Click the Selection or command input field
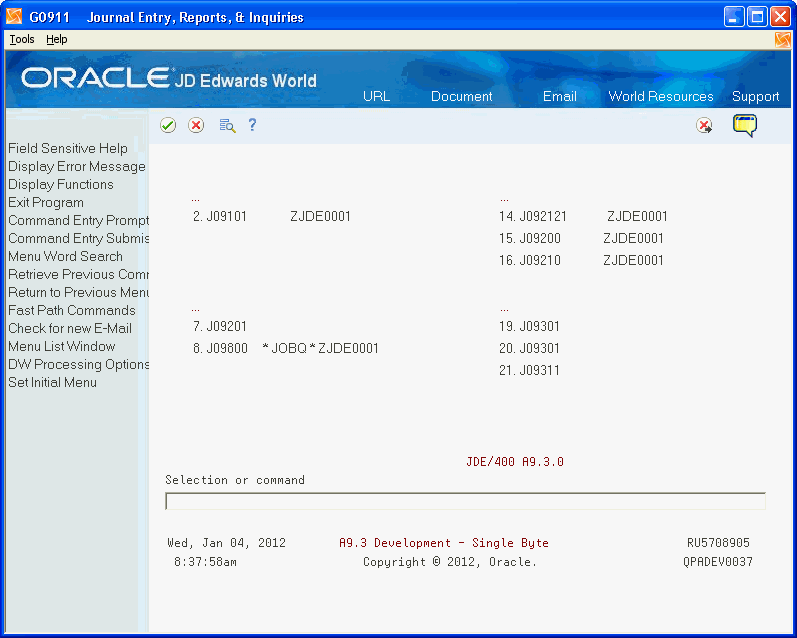The height and width of the screenshot is (638, 797). tap(465, 501)
